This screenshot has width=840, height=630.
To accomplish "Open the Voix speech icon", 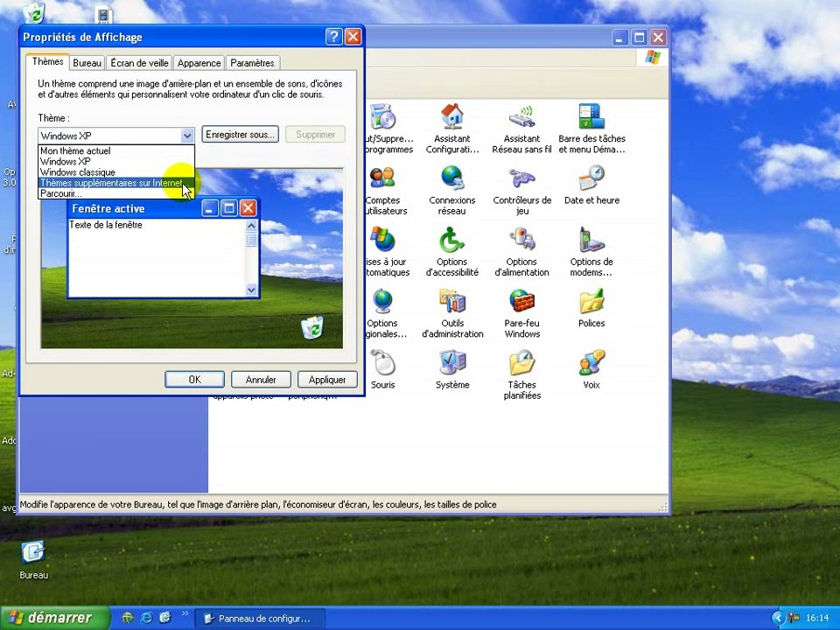I will tap(591, 365).
